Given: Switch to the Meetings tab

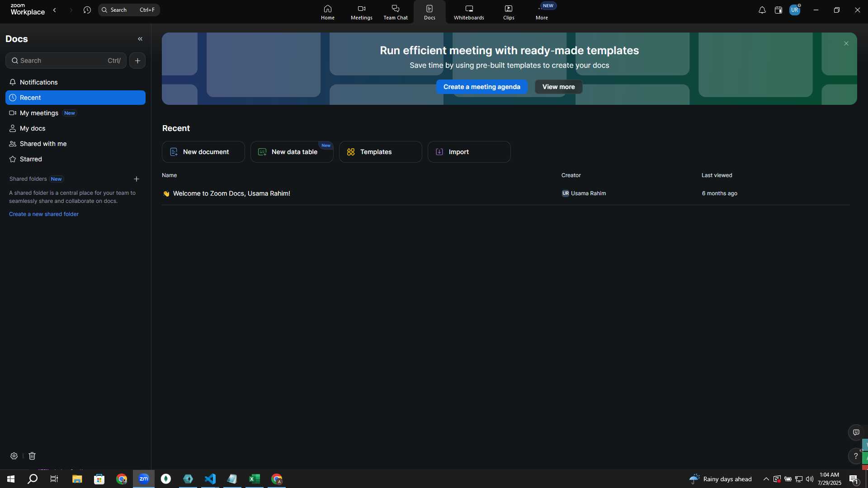Looking at the screenshot, I should 362,12.
